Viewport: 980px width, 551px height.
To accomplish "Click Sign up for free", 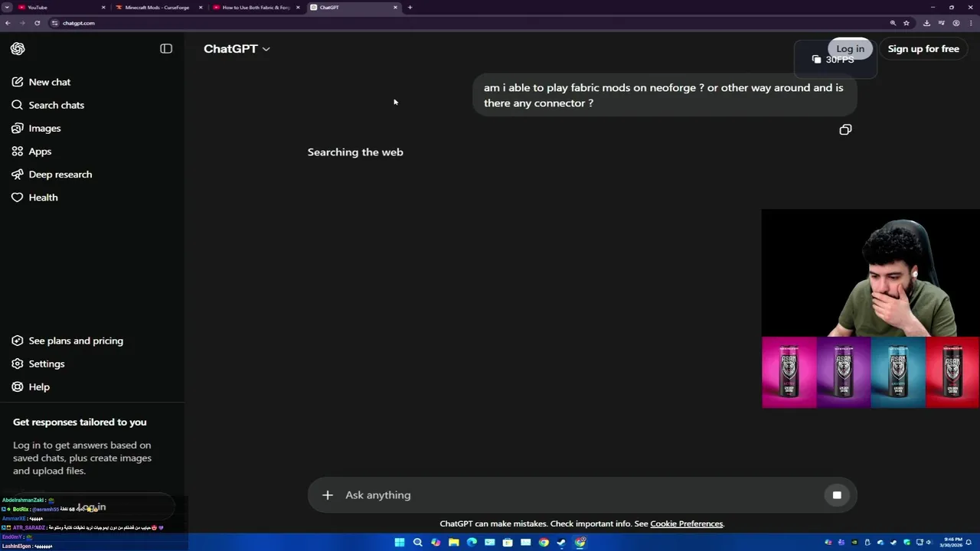I will (x=923, y=49).
